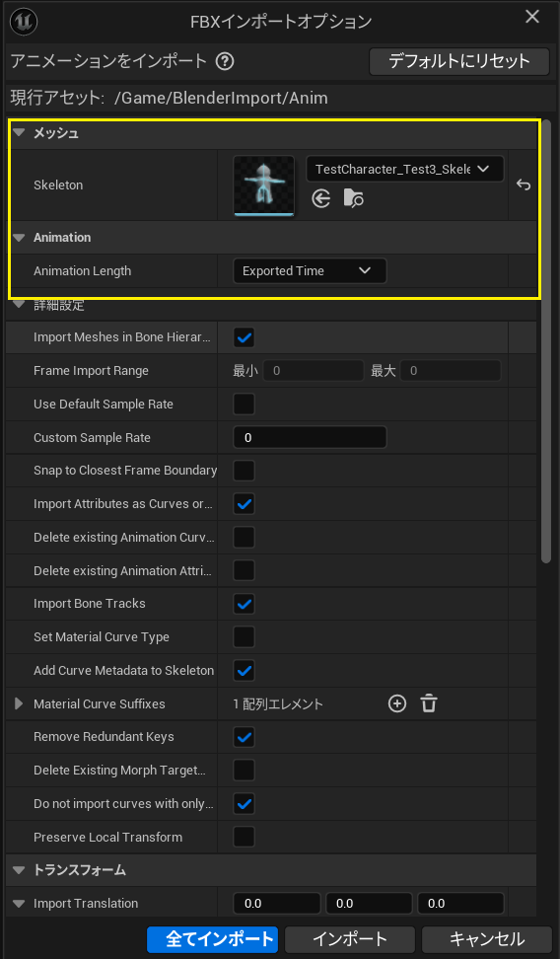Toggle Import Meshes in Bone Hierarchy checkbox
This screenshot has width=560, height=959.
tap(245, 337)
